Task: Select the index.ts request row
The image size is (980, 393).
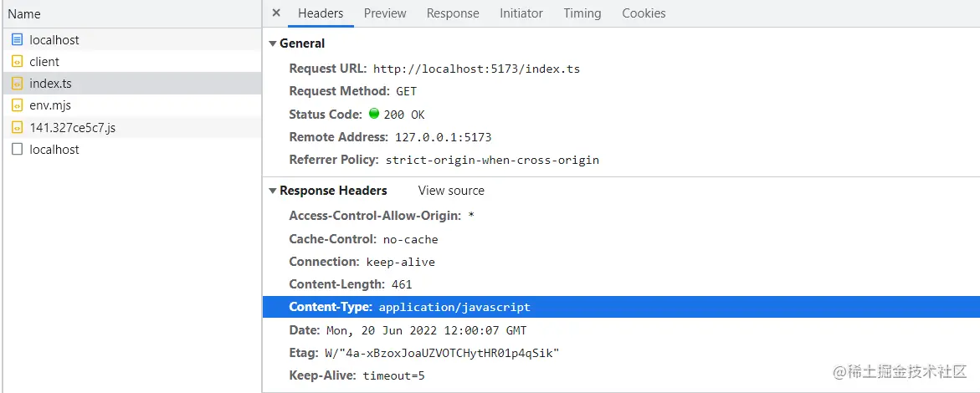Action: tap(131, 83)
